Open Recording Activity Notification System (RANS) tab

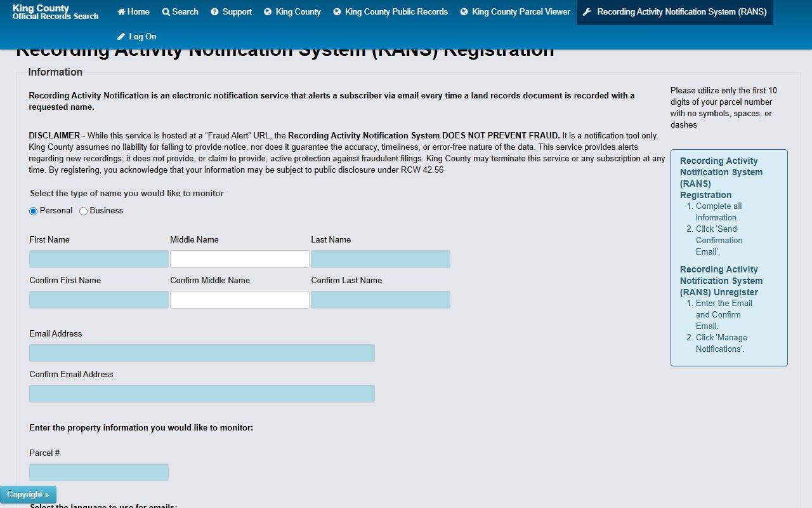(x=674, y=12)
